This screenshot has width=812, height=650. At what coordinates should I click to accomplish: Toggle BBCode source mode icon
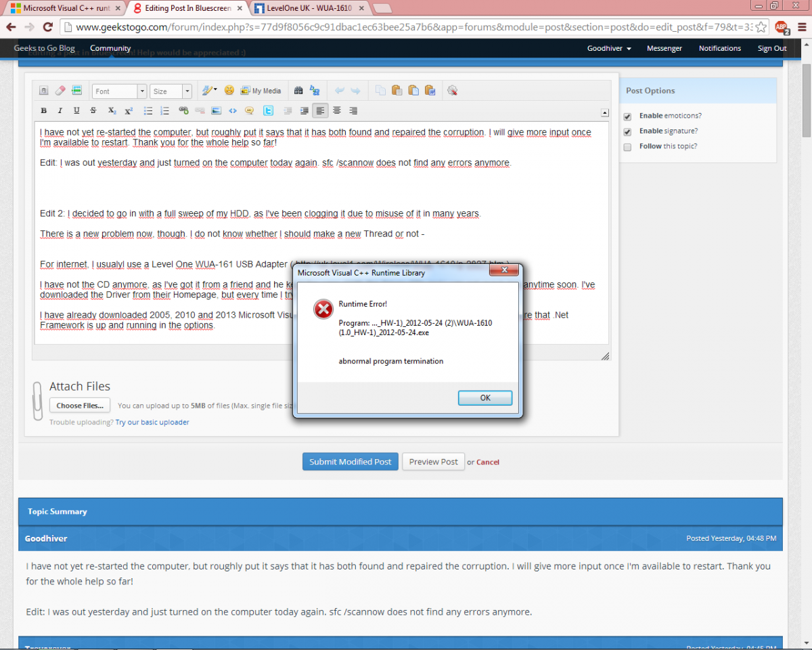pos(43,91)
